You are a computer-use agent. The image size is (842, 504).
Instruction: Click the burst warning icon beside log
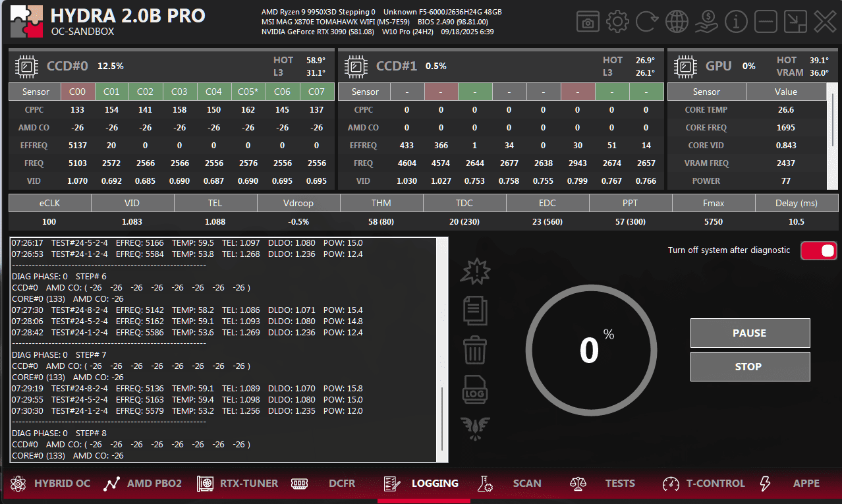pyautogui.click(x=474, y=271)
